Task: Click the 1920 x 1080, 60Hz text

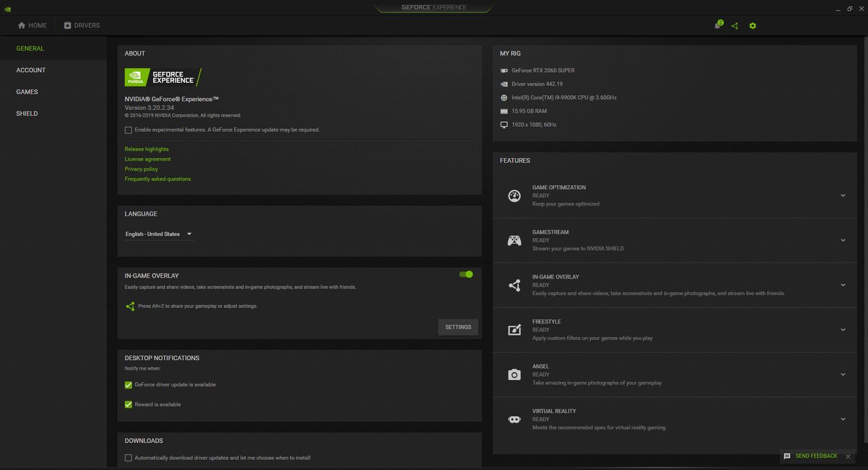Action: [534, 125]
